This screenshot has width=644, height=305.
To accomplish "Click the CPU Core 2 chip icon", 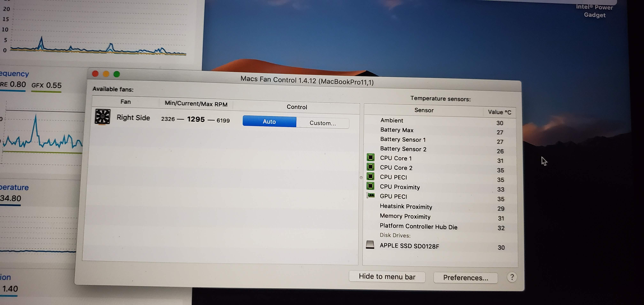I will click(371, 167).
